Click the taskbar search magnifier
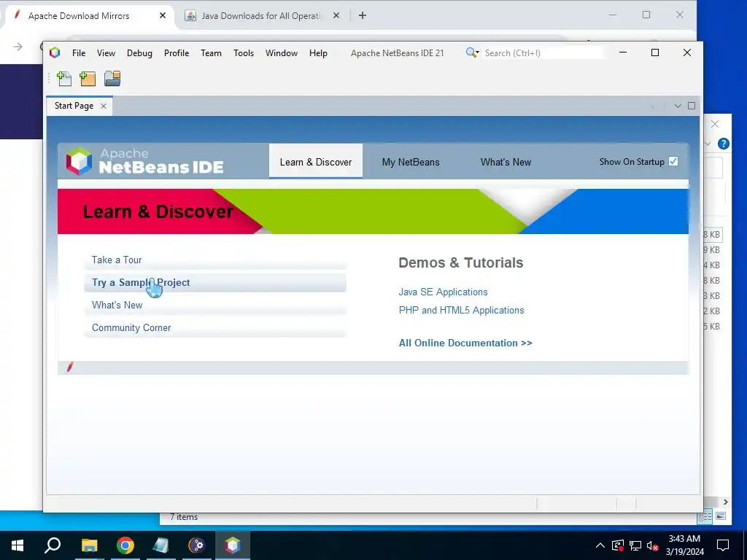The width and height of the screenshot is (747, 560). pyautogui.click(x=53, y=545)
